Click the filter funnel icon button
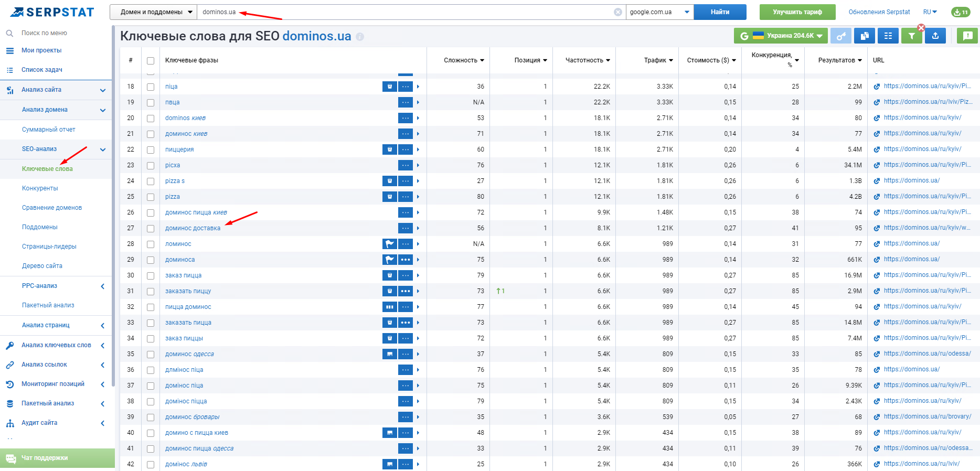This screenshot has height=471, width=980. pos(911,36)
